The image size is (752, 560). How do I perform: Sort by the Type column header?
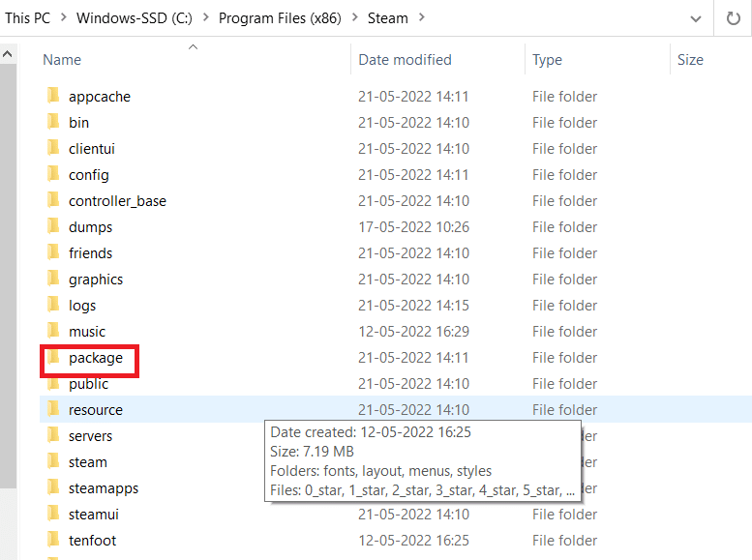(547, 60)
